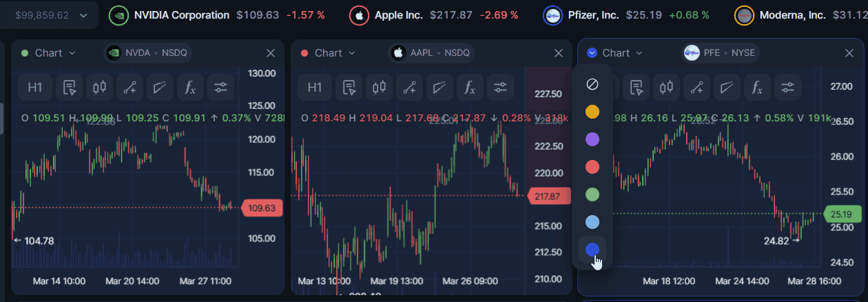
Task: Close the AAPL chart panel
Action: (x=558, y=53)
